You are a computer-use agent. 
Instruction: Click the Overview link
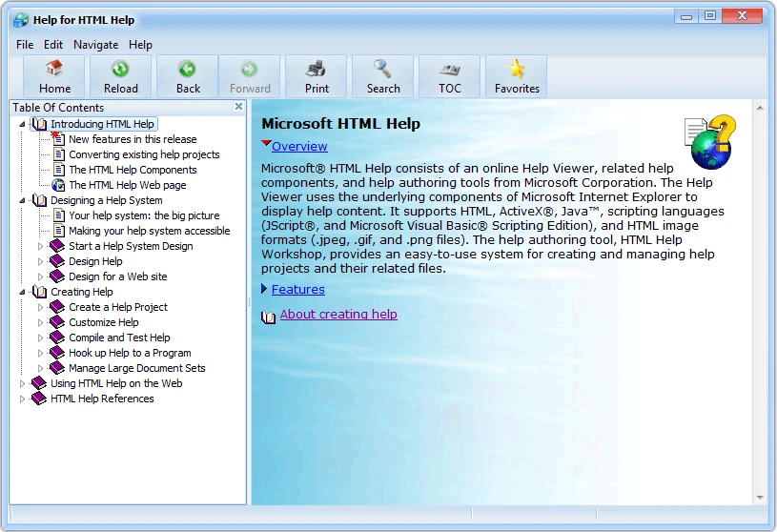298,147
